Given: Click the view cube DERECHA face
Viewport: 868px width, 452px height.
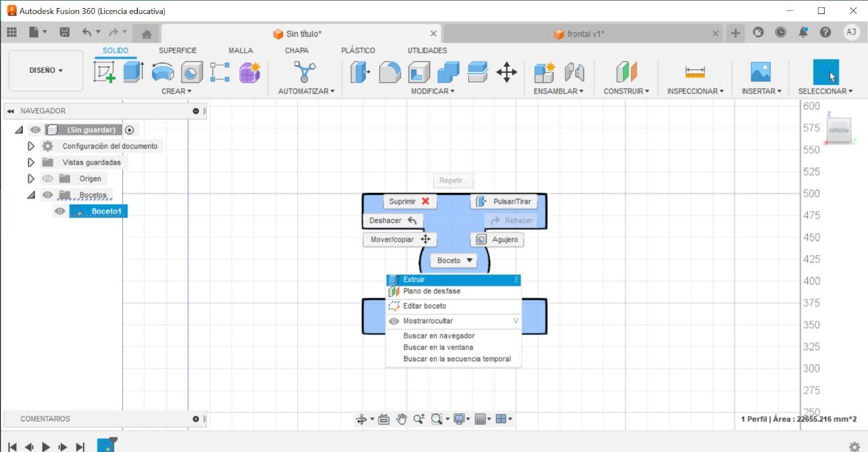Looking at the screenshot, I should coord(838,131).
